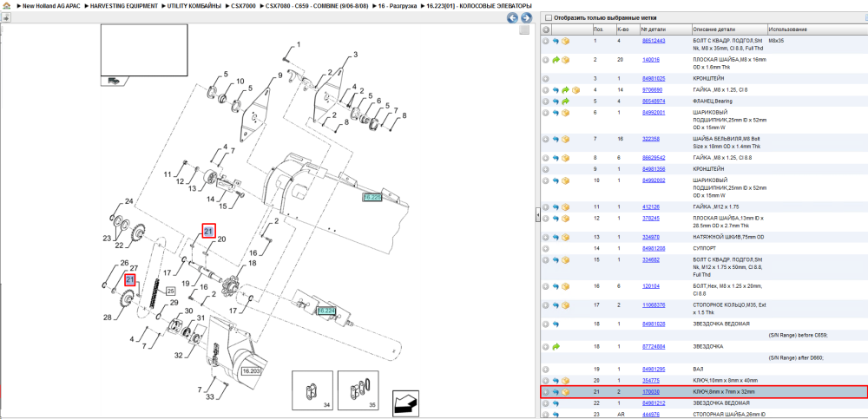The image size is (868, 419).
Task: Open part number link 84981356
Action: coord(654,169)
